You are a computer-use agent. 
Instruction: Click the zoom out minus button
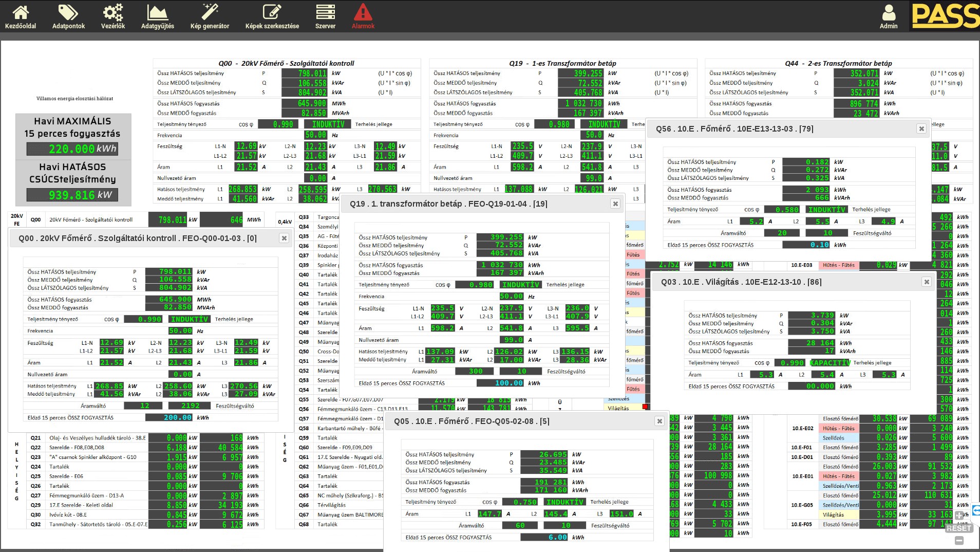(959, 541)
